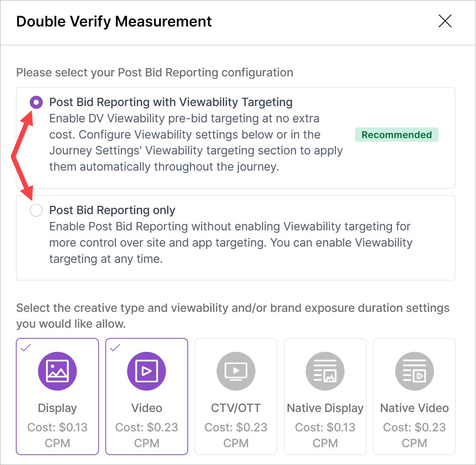Click the Native Video label
The width and height of the screenshot is (476, 465).
pos(414,408)
